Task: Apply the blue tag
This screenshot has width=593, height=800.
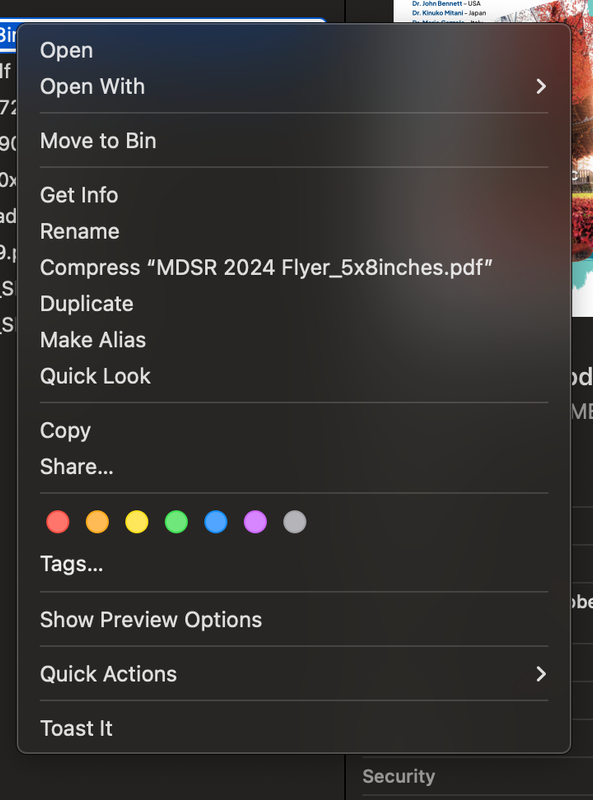Action: pos(215,521)
